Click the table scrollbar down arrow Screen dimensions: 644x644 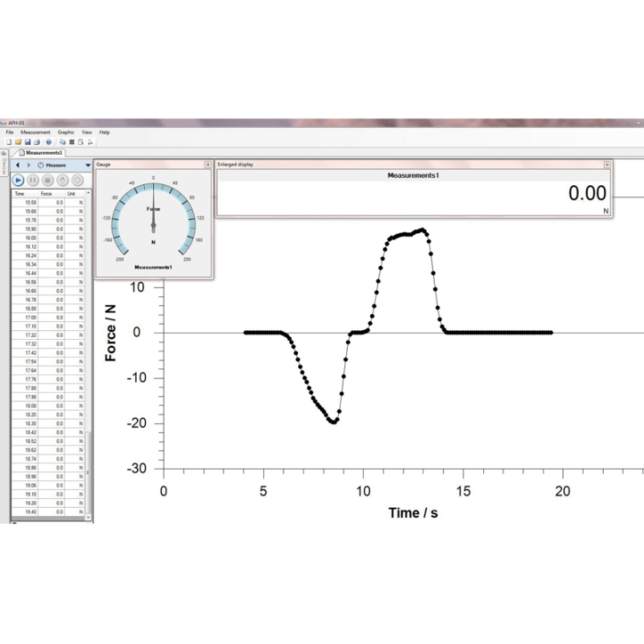89,518
